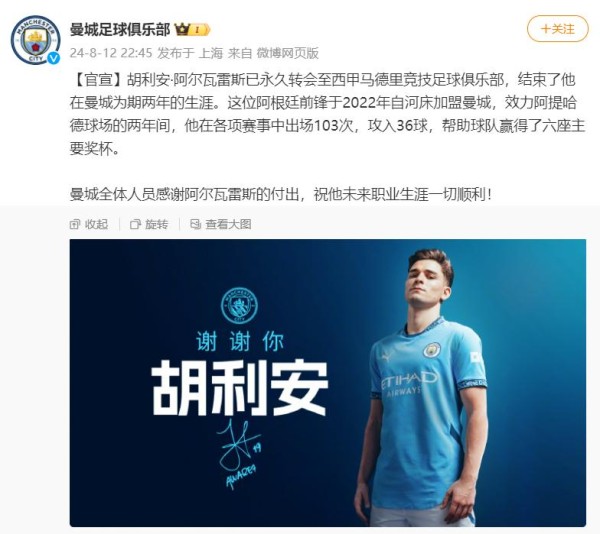Image resolution: width=600 pixels, height=534 pixels.
Task: Click the picture icon beside 查看大图
Action: pos(196,224)
